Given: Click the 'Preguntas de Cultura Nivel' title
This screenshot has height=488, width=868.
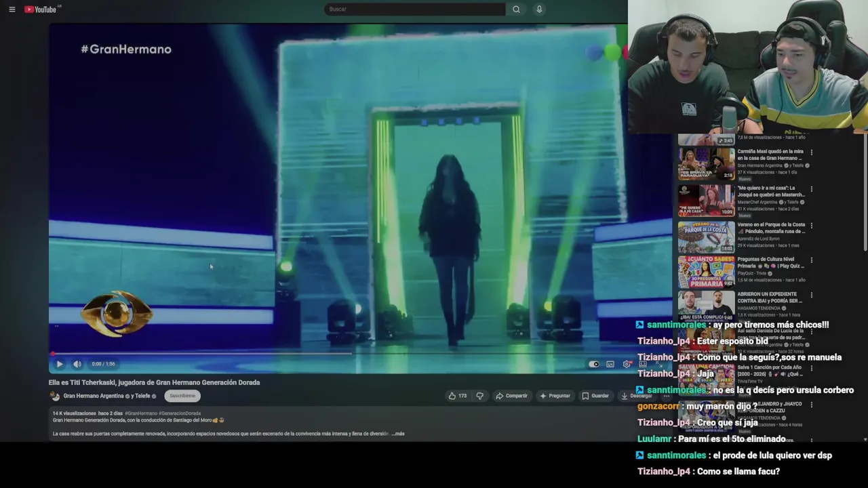Looking at the screenshot, I should pos(770,263).
